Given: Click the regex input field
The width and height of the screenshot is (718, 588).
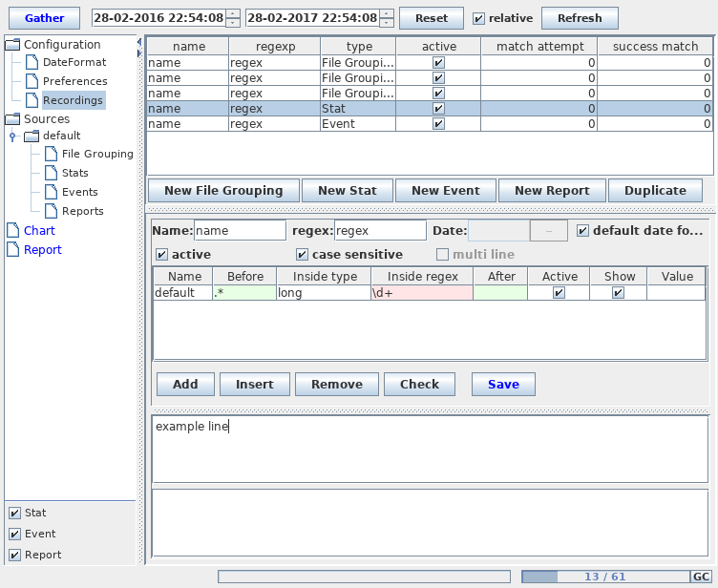Looking at the screenshot, I should [381, 230].
